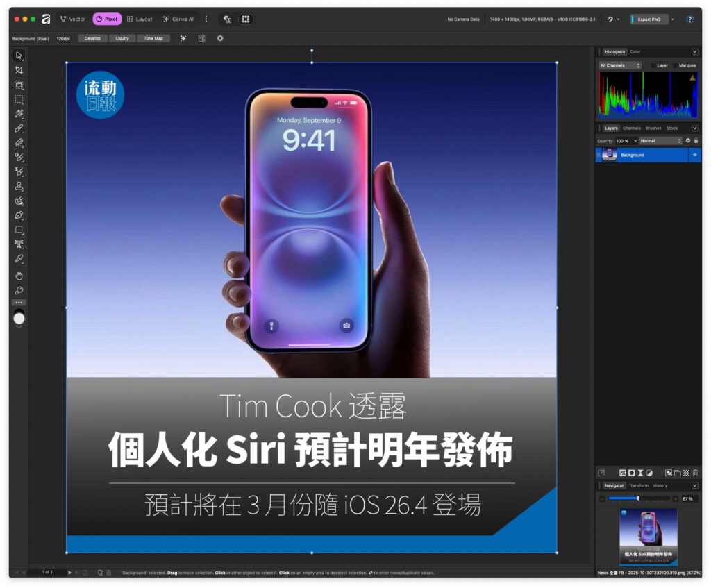Toggle the layer lock next to blend mode
Screen dimensions: 711x588
point(696,140)
